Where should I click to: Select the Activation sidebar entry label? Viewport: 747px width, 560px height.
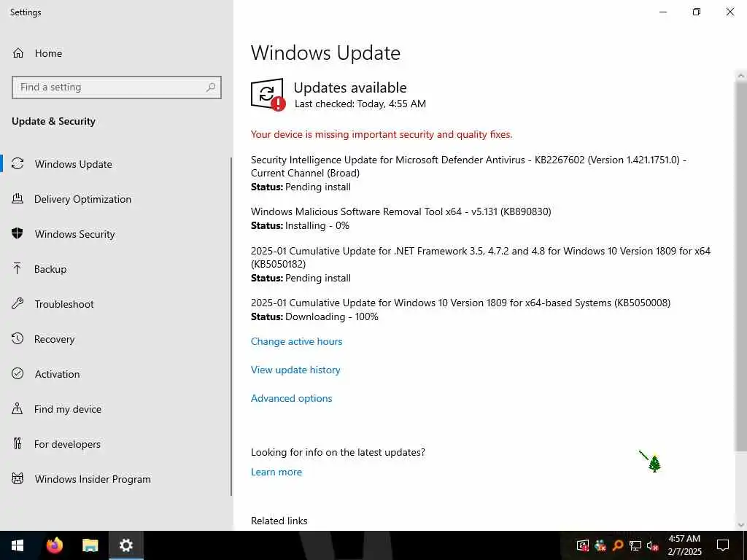pyautogui.click(x=57, y=374)
